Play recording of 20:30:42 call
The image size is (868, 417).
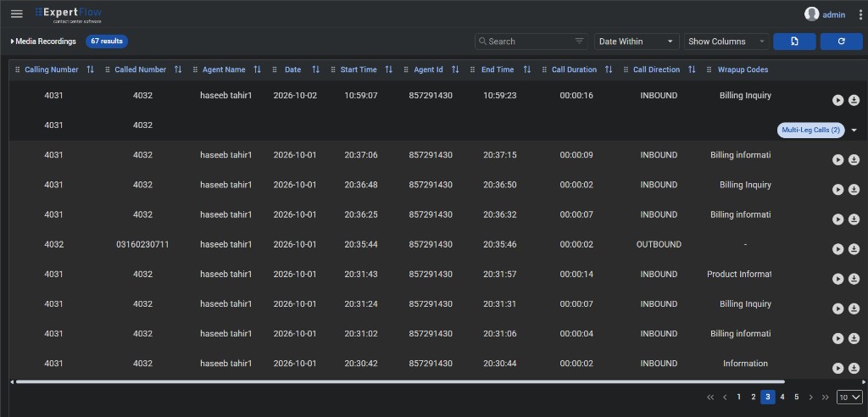[838, 369]
